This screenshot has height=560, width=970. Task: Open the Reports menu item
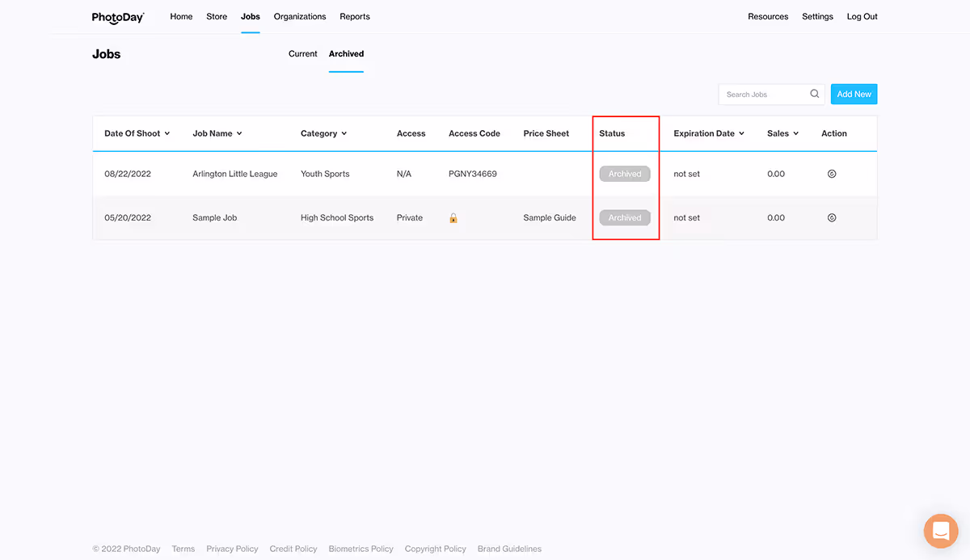point(355,16)
